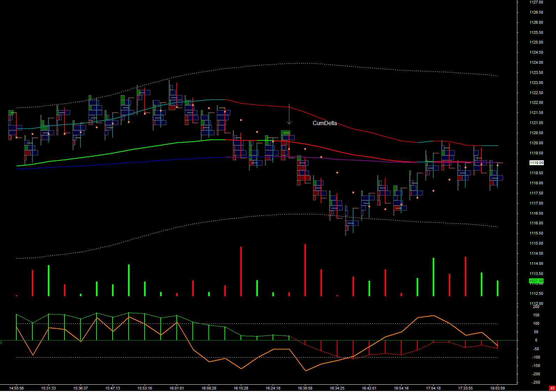
Task: Click the 1123.00 price axis label
Action: point(536,83)
